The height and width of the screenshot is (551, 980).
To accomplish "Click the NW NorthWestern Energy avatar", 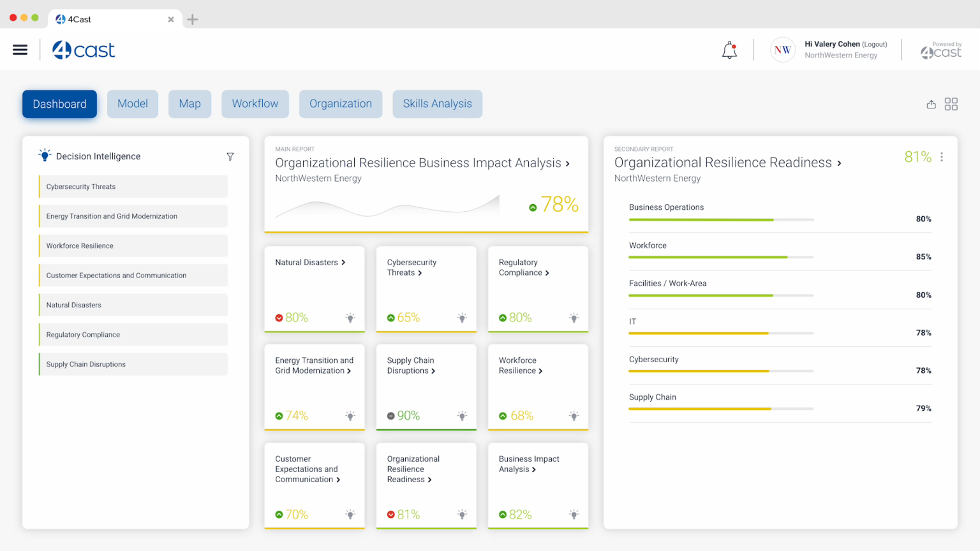I will click(x=782, y=50).
